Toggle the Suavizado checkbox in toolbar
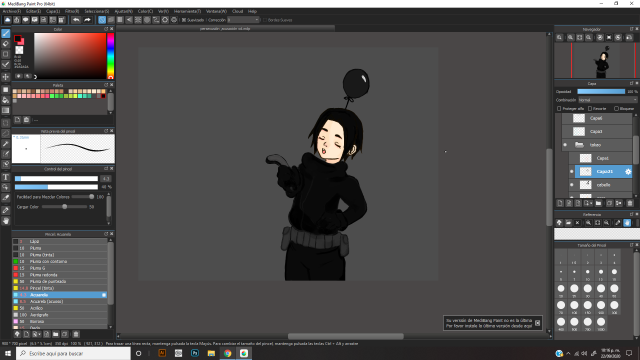This screenshot has height=360, width=640. pos(184,20)
